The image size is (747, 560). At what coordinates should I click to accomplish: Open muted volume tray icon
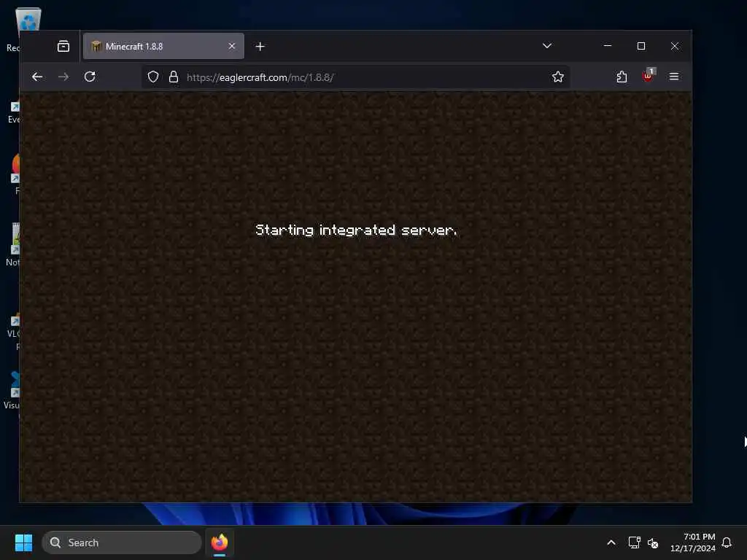coord(653,542)
